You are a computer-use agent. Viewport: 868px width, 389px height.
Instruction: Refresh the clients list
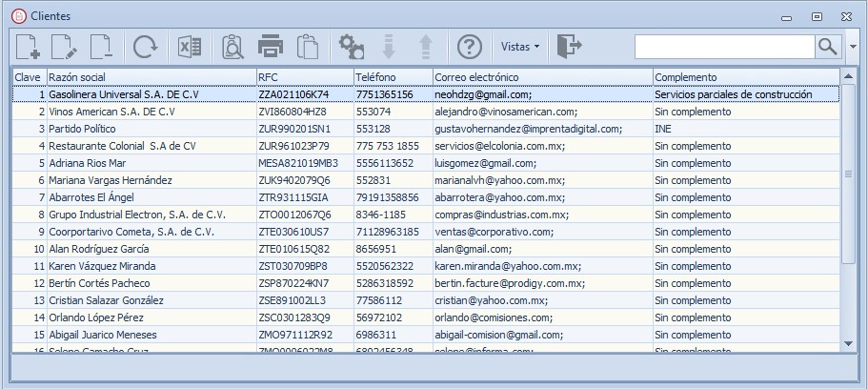[x=146, y=47]
